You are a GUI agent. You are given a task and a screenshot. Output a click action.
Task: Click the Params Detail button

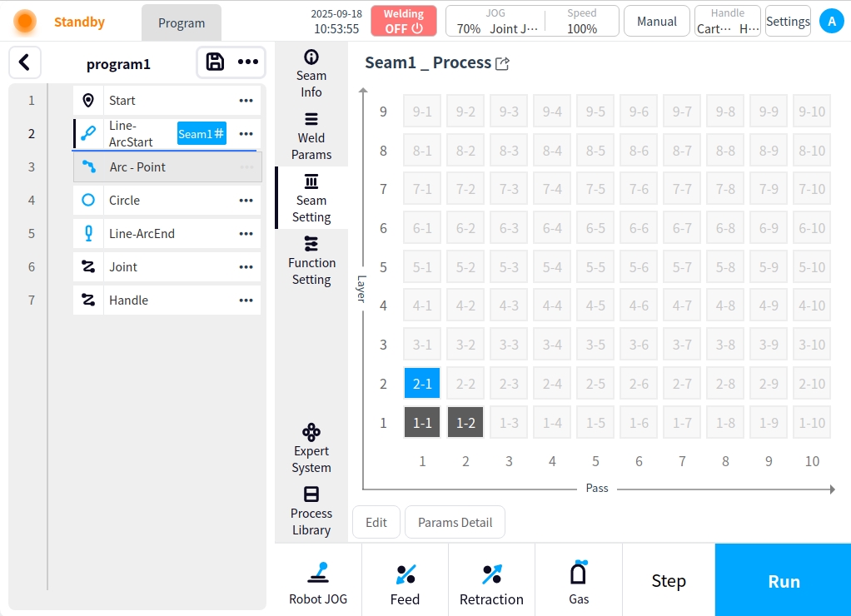pyautogui.click(x=455, y=523)
